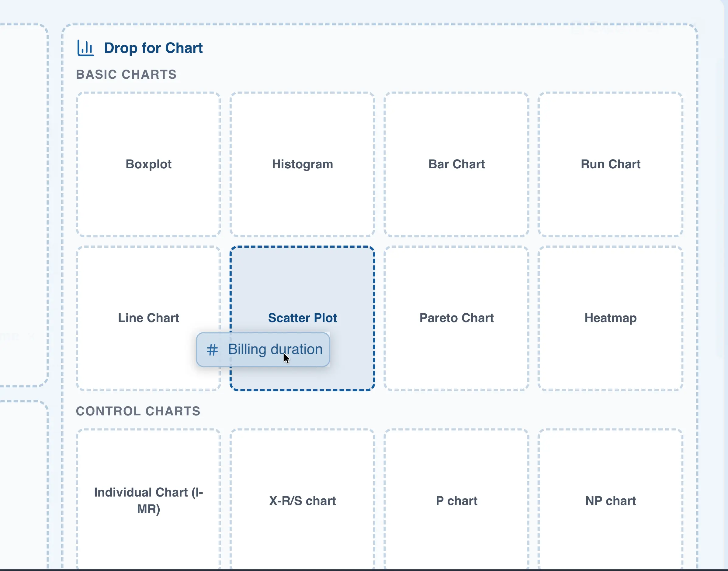Click the Billing duration field chip text
728x571 pixels.
pyautogui.click(x=275, y=349)
